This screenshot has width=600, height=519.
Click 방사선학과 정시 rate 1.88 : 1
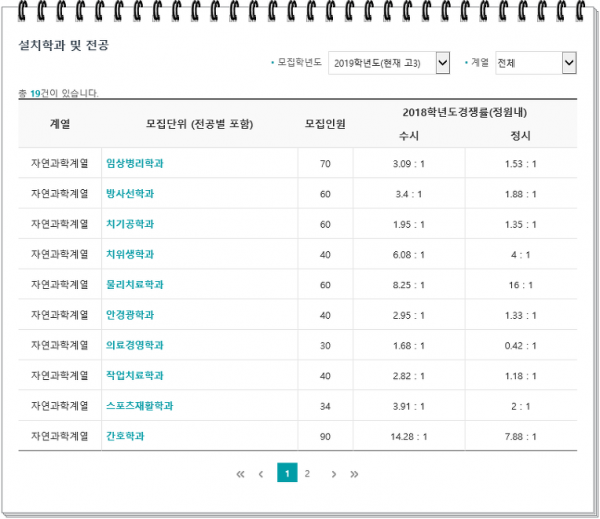tap(520, 194)
